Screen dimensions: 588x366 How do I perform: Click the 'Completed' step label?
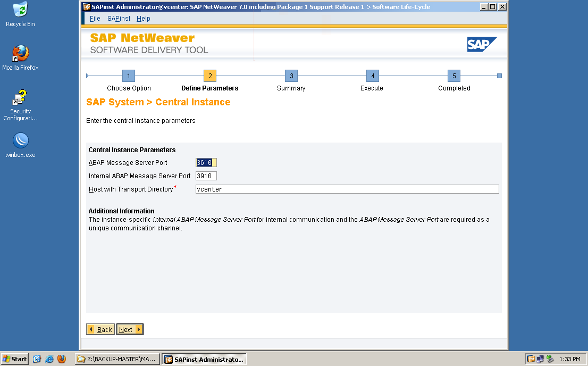454,88
